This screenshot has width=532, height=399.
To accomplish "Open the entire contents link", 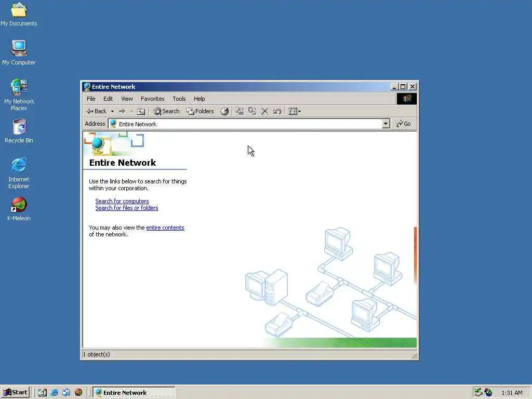I will [165, 228].
